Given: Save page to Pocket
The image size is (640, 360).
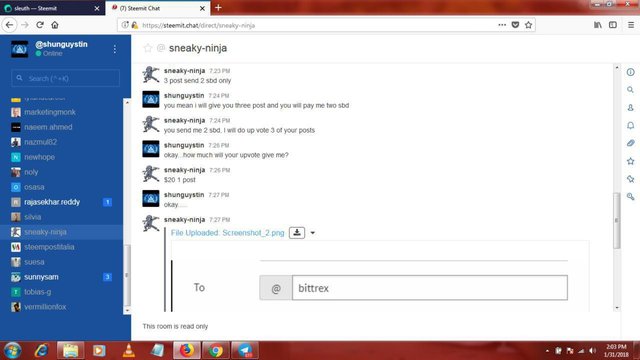Looking at the screenshot, I should click(515, 25).
